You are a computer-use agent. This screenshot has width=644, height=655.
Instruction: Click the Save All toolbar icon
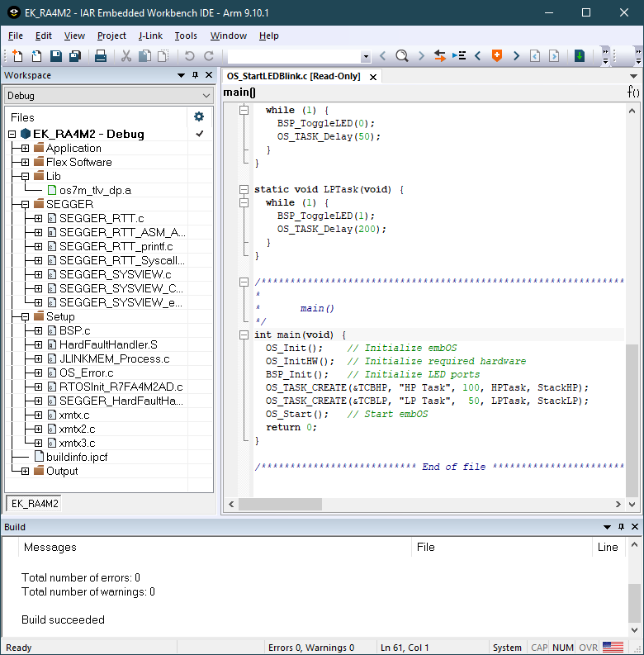(x=74, y=56)
